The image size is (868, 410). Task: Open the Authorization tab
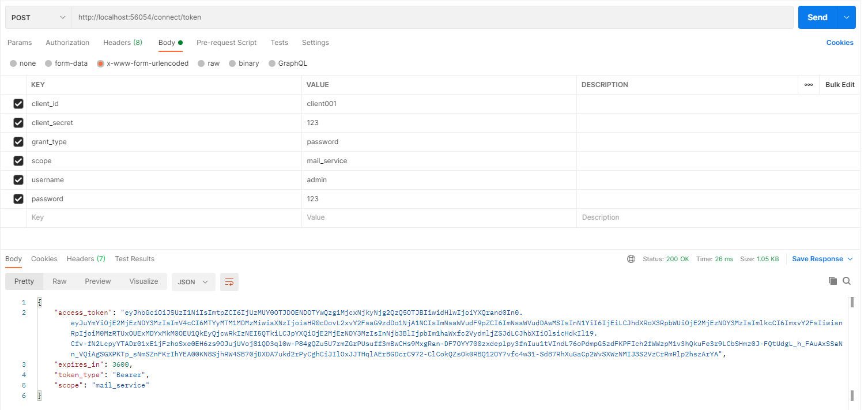pyautogui.click(x=67, y=43)
